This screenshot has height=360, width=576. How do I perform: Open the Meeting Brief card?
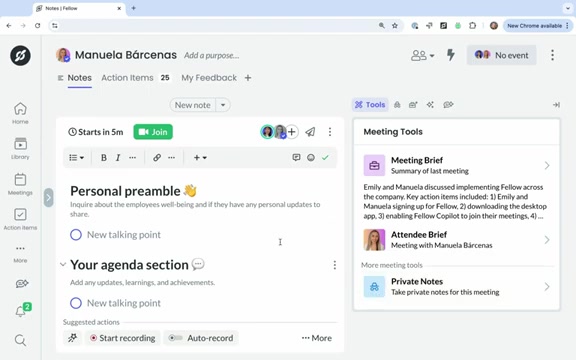point(457,165)
